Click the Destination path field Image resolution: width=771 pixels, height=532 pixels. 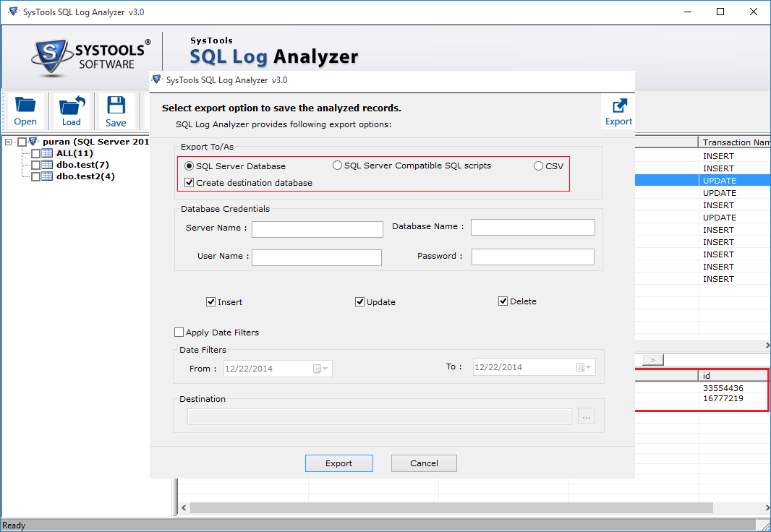coord(379,416)
